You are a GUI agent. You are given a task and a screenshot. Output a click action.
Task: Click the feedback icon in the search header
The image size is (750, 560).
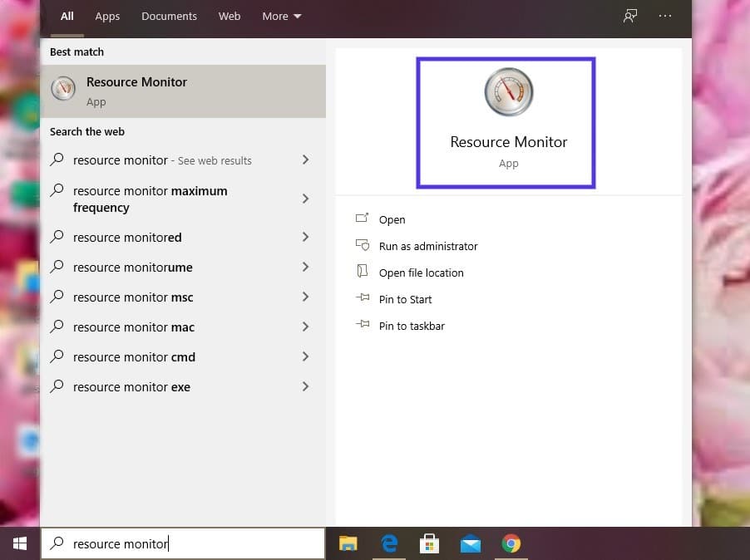[630, 16]
